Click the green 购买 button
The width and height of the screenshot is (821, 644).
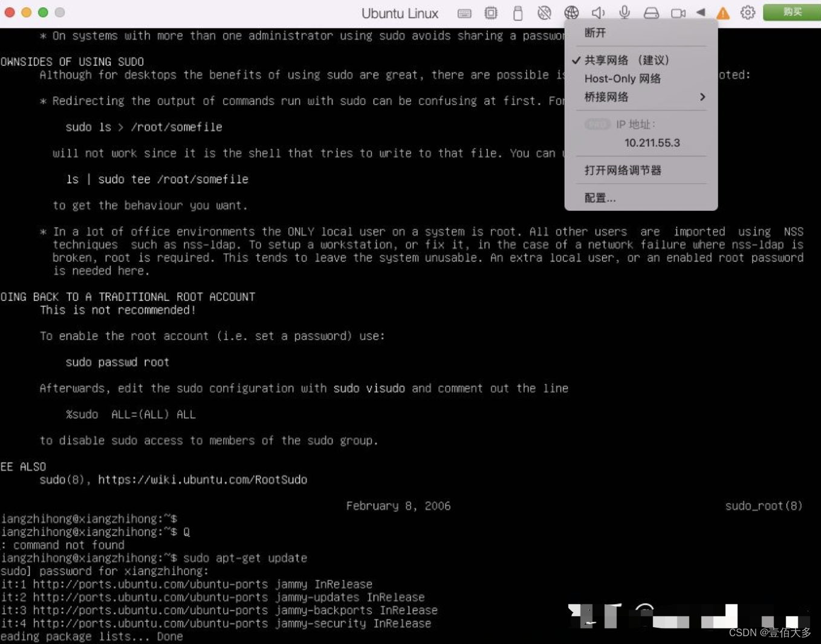tap(792, 12)
